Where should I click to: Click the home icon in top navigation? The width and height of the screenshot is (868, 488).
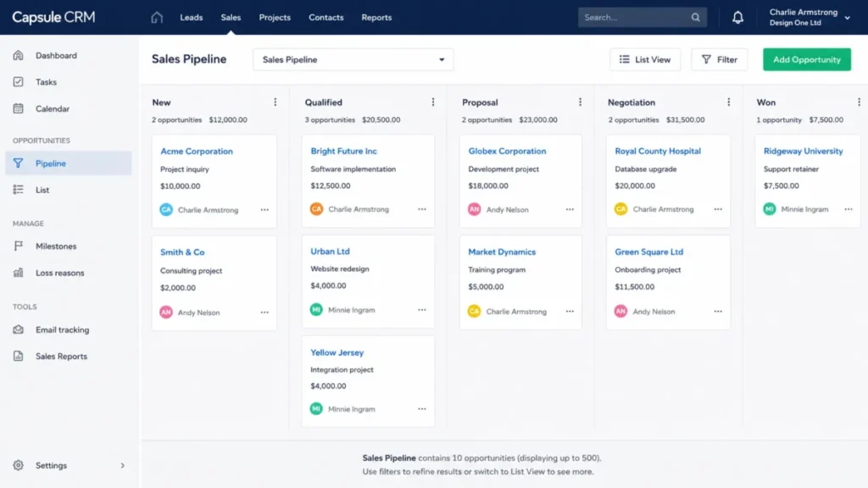[157, 17]
